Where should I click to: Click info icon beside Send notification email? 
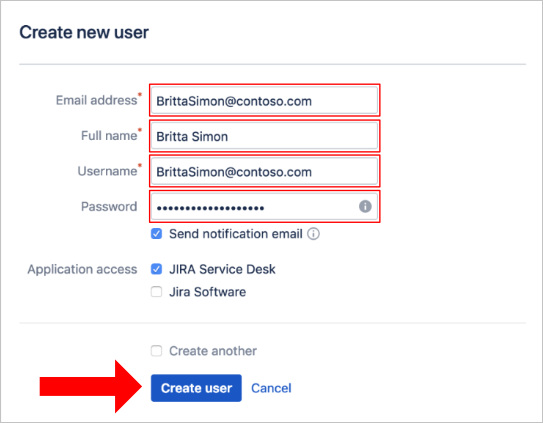313,234
